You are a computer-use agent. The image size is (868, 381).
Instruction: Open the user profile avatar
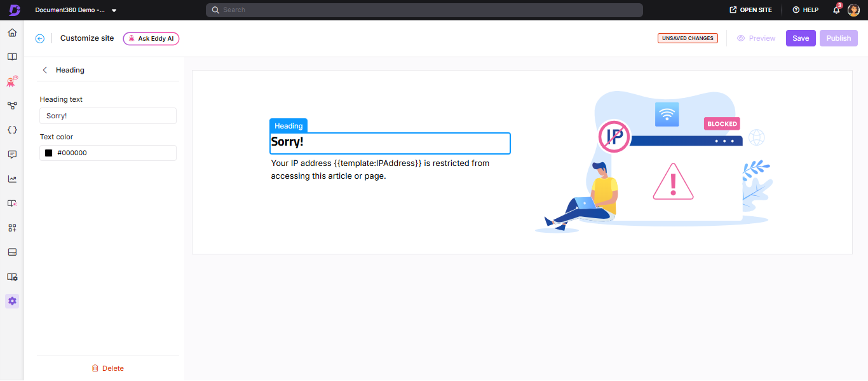point(853,10)
